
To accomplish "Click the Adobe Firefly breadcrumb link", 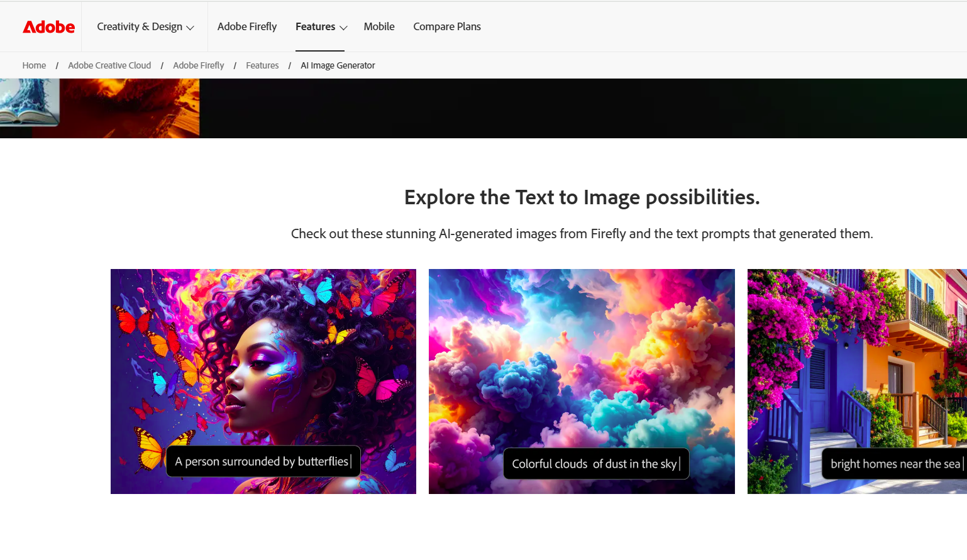I will point(198,65).
